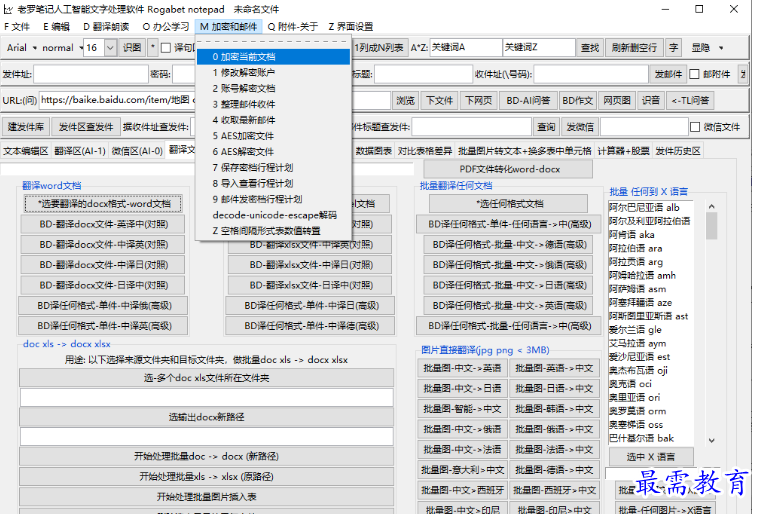Open the 显隐 dropdown

[707, 48]
